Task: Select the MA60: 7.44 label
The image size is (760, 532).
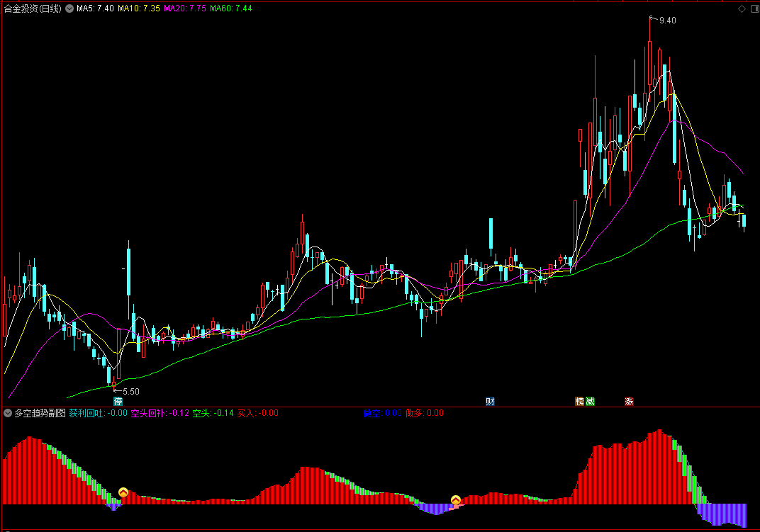Action: [x=230, y=9]
